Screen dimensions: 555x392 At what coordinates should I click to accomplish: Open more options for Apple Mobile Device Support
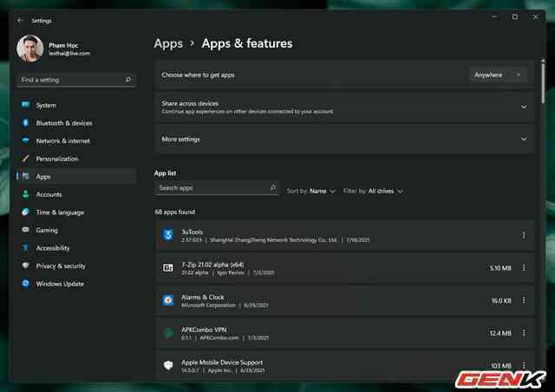pos(524,365)
